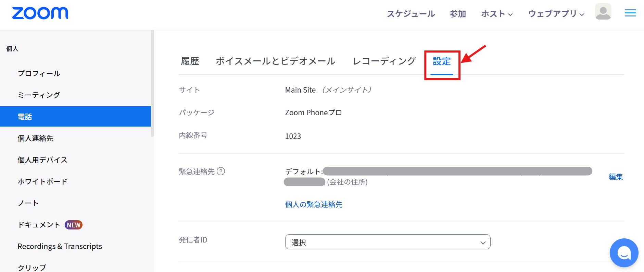The image size is (644, 272).
Task: Switch to ボイスメールとビデオメール tab
Action: pos(276,61)
